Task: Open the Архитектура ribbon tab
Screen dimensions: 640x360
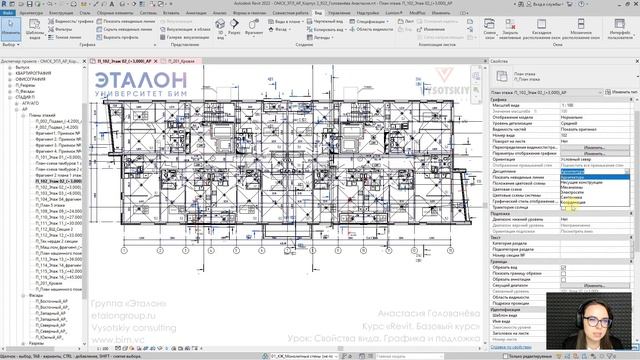Action: 31,13
